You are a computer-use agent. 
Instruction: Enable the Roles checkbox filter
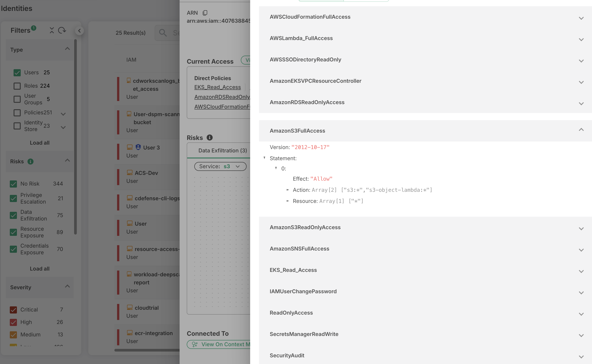[17, 86]
